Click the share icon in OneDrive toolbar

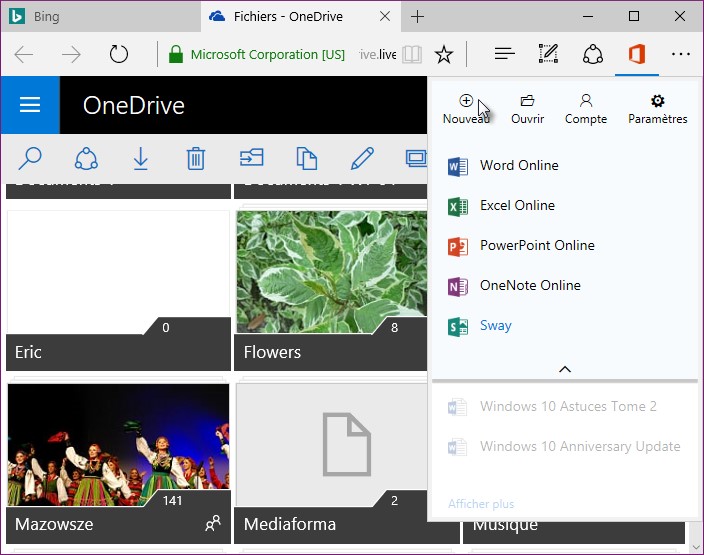click(86, 158)
